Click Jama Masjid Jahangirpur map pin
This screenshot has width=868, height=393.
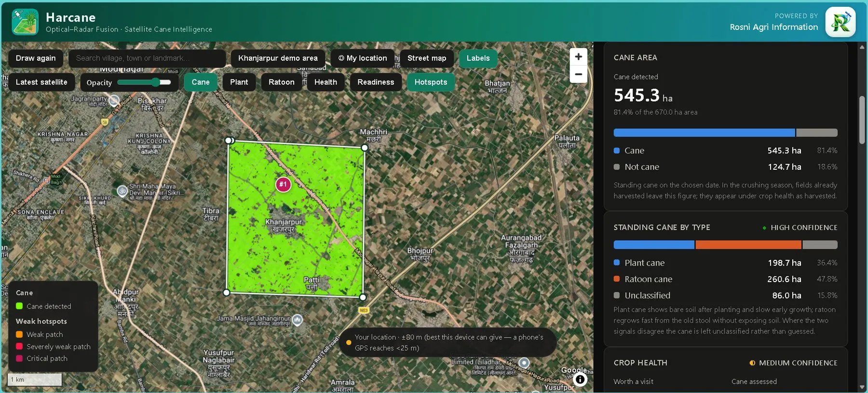[298, 320]
